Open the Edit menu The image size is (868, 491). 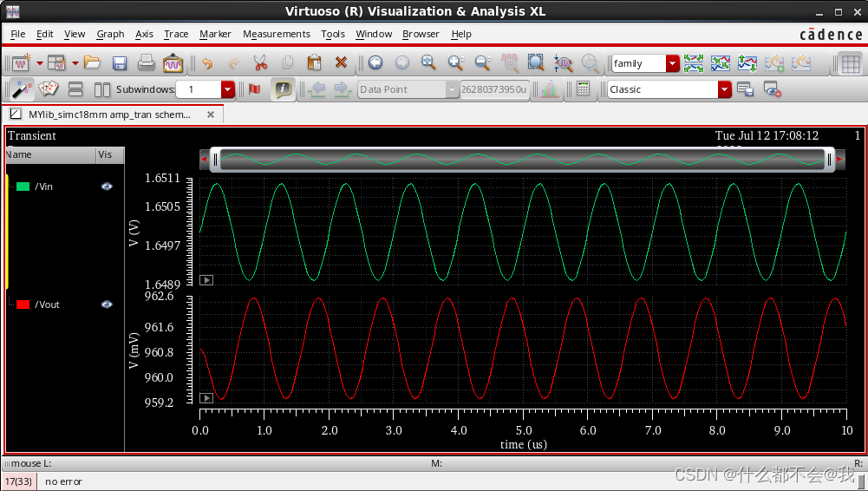[x=45, y=34]
